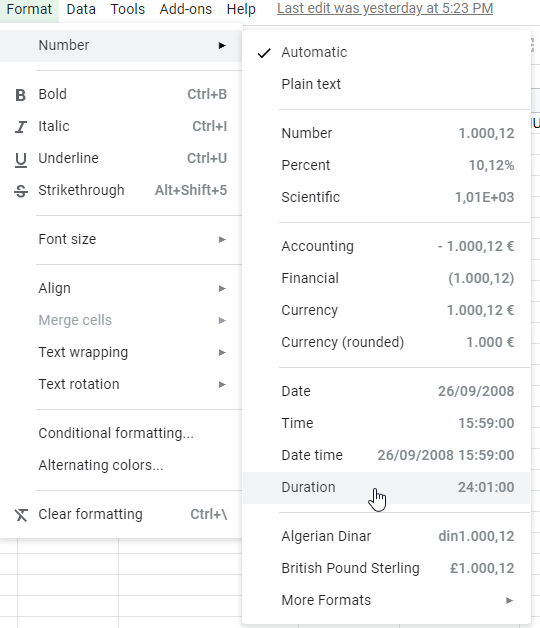The image size is (540, 628).
Task: Open More Formats submenu
Action: point(387,600)
